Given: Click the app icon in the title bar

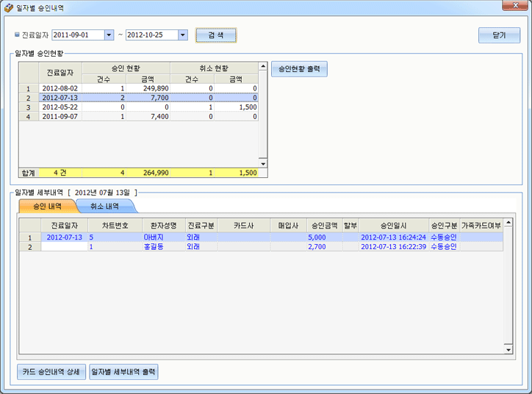Looking at the screenshot, I should coord(8,7).
